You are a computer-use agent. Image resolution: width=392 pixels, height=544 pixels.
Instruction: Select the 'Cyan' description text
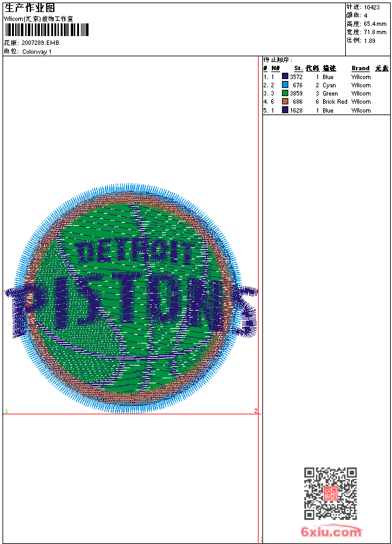pos(329,85)
